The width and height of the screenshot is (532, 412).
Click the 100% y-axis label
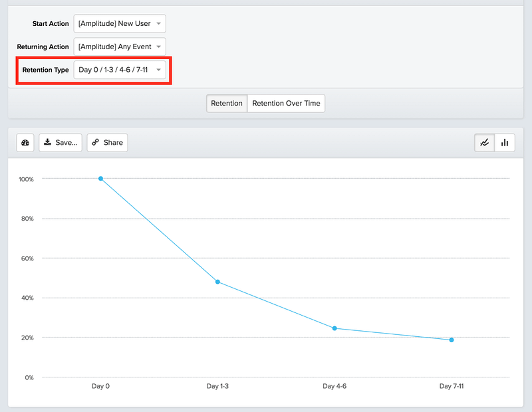pos(26,179)
